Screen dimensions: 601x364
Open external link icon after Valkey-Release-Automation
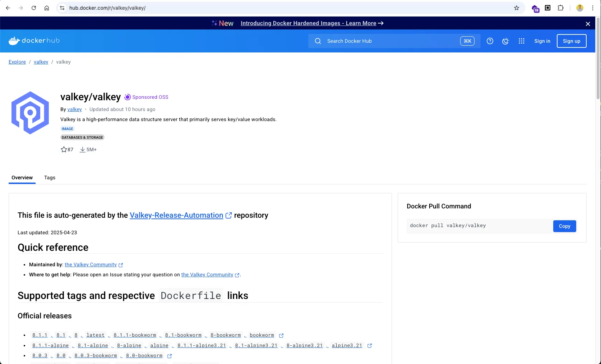(x=228, y=216)
